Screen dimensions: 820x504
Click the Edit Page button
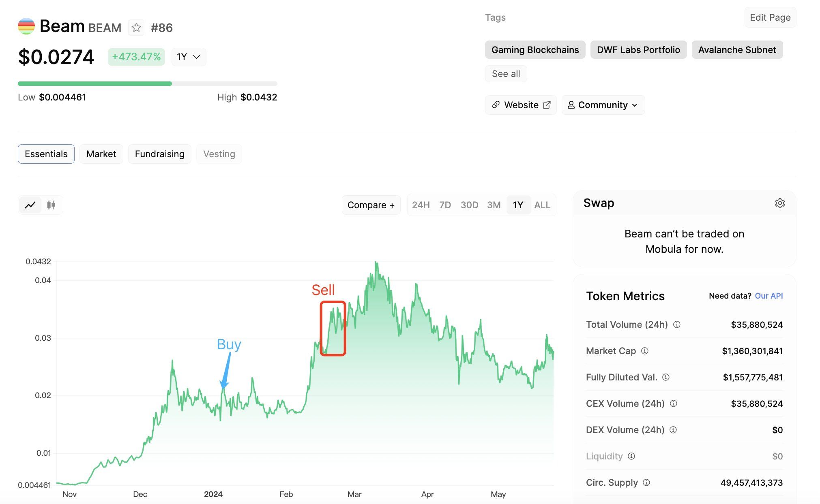point(770,17)
